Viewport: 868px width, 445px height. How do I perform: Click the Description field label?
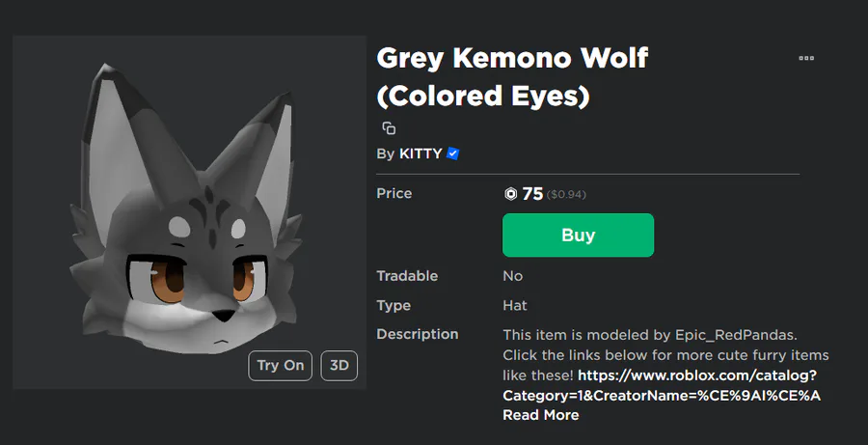(418, 334)
